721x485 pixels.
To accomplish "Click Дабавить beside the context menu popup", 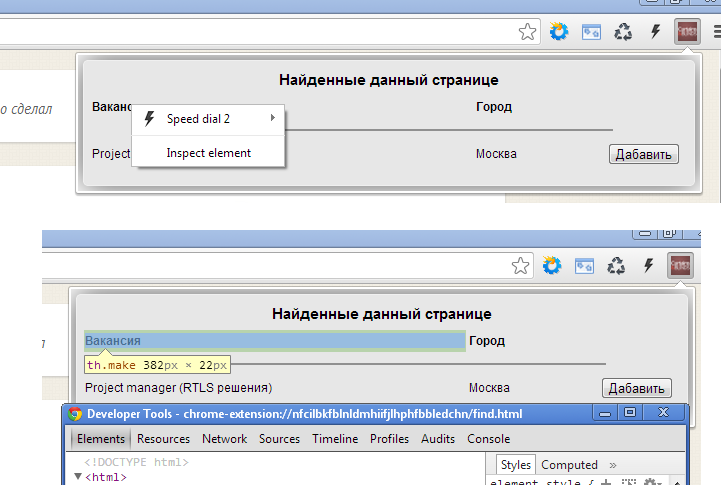I will coord(644,154).
